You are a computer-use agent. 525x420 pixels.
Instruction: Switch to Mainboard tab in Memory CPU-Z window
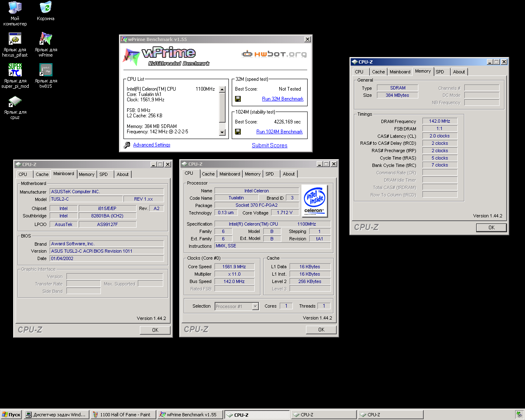pos(400,72)
